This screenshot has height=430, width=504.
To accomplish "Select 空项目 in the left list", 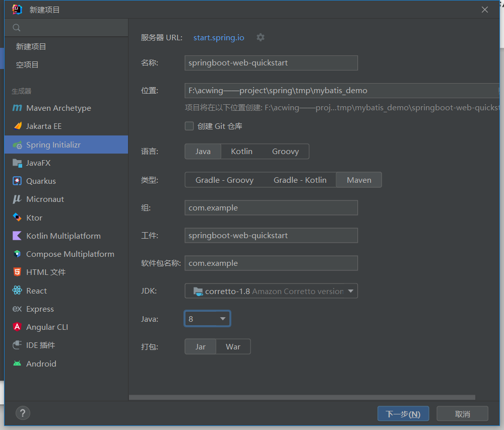I will (x=67, y=64).
